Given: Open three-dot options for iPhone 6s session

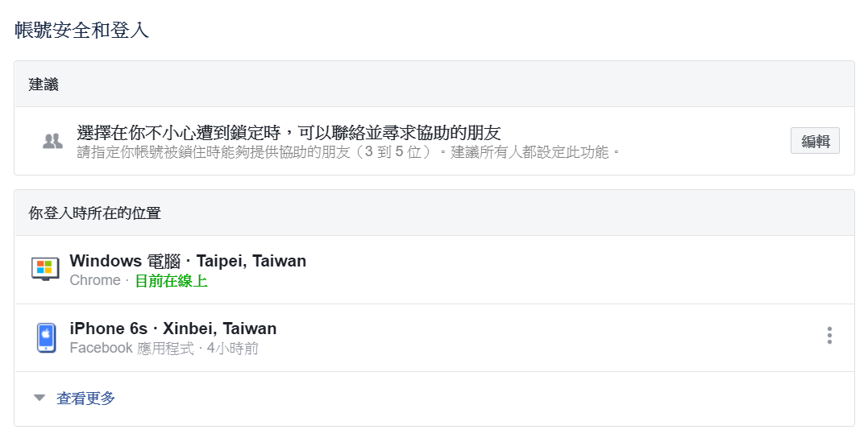Looking at the screenshot, I should [829, 336].
